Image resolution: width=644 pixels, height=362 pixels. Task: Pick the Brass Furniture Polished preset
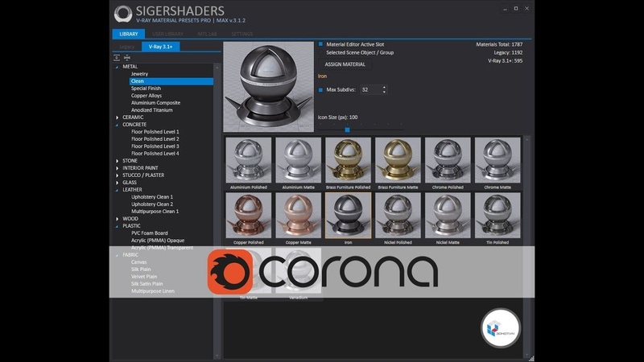point(348,160)
